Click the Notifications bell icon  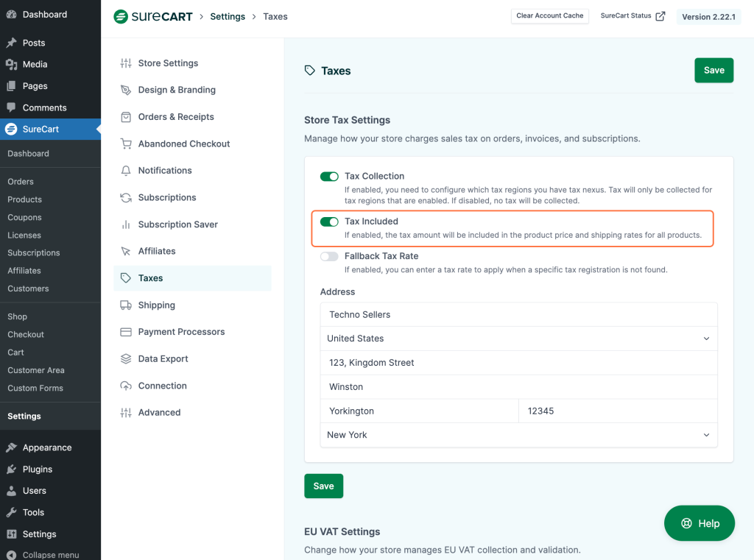[124, 170]
